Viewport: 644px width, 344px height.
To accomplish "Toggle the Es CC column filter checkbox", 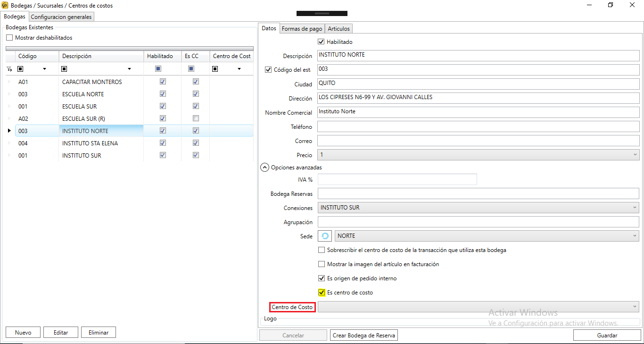I will [x=191, y=69].
